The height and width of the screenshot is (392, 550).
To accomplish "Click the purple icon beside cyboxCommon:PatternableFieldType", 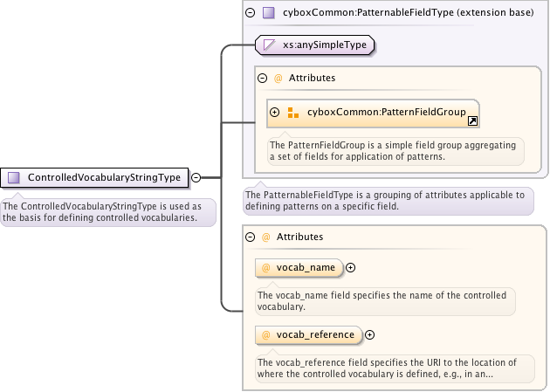I will click(269, 13).
